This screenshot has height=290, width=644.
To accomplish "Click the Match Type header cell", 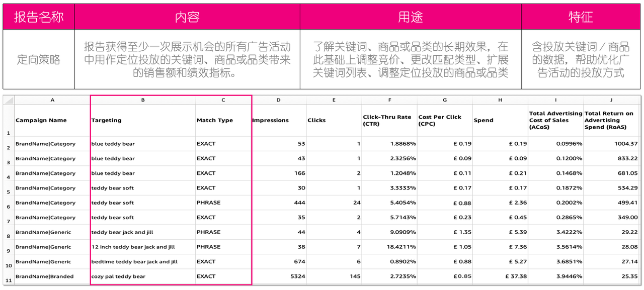I will [223, 121].
